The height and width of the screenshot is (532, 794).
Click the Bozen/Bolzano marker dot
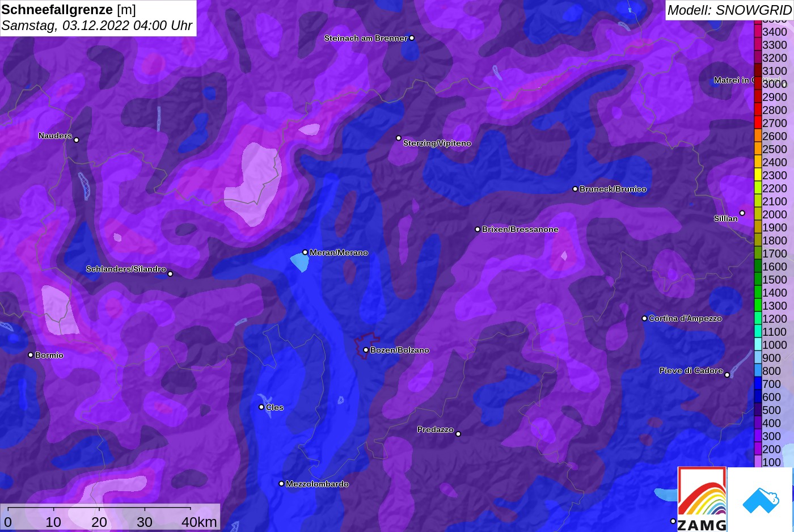[x=366, y=350]
